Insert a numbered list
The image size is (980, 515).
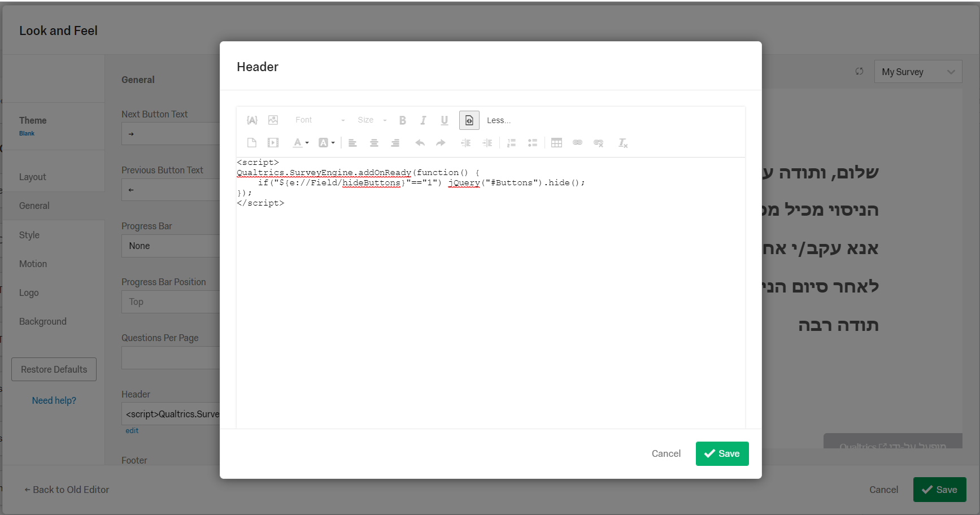[x=511, y=143]
